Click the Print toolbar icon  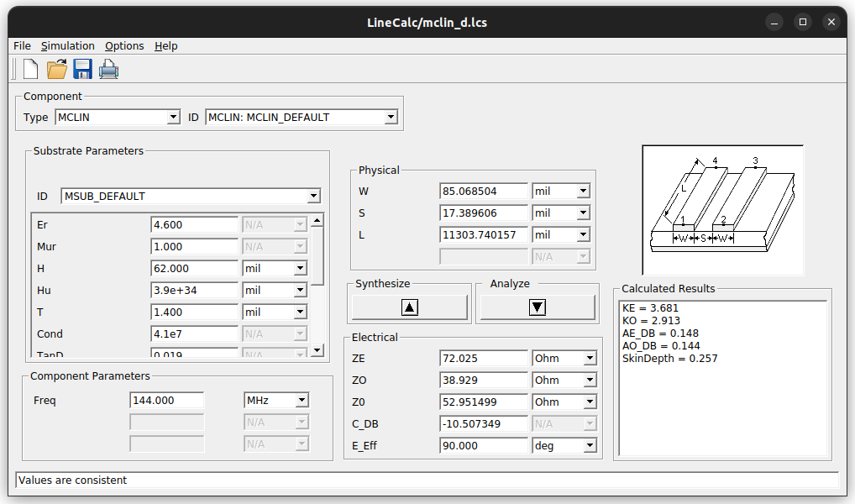108,69
